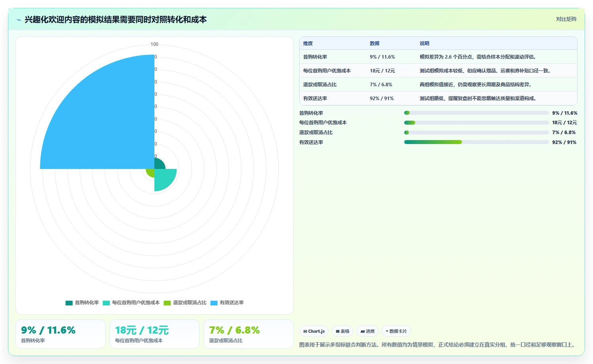The image size is (593, 364).
Task: Click the Chart.js chip icon
Action: tap(305, 332)
